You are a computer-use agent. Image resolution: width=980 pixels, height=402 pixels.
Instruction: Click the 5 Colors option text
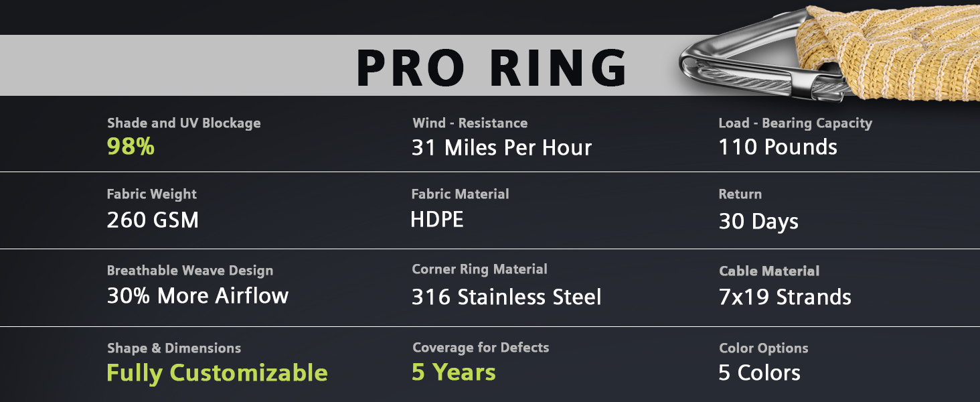point(759,373)
